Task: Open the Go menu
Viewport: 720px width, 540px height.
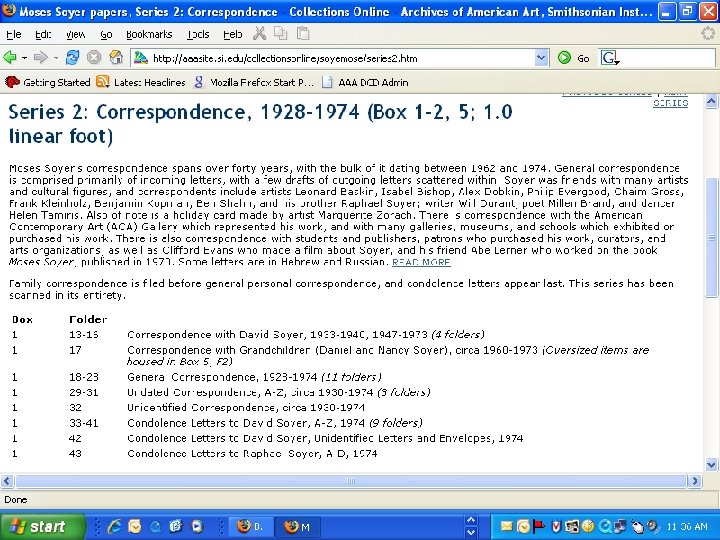Action: 106,34
